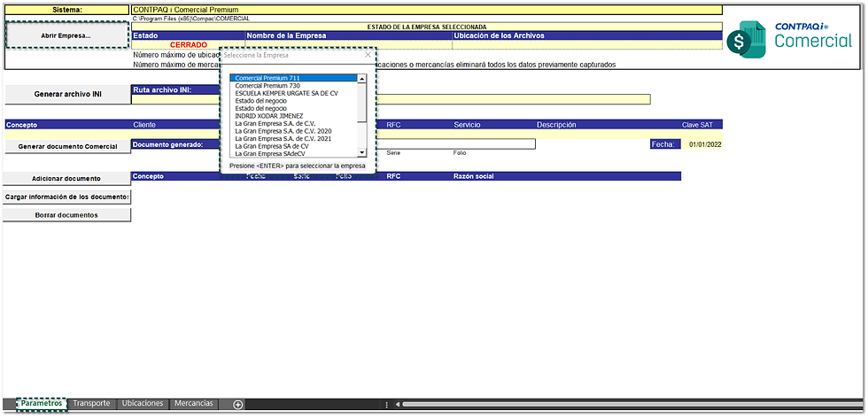Image resolution: width=868 pixels, height=418 pixels.
Task: Close the Seleccione la Empresa dialog
Action: pyautogui.click(x=368, y=55)
